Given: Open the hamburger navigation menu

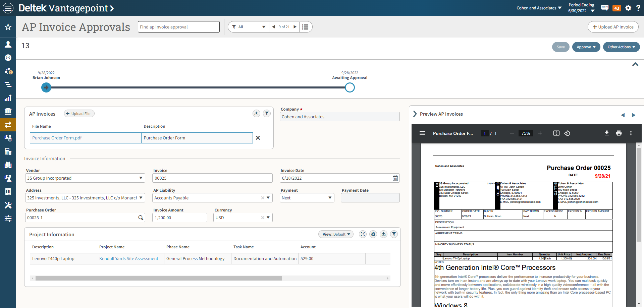Looking at the screenshot, I should pyautogui.click(x=8, y=8).
